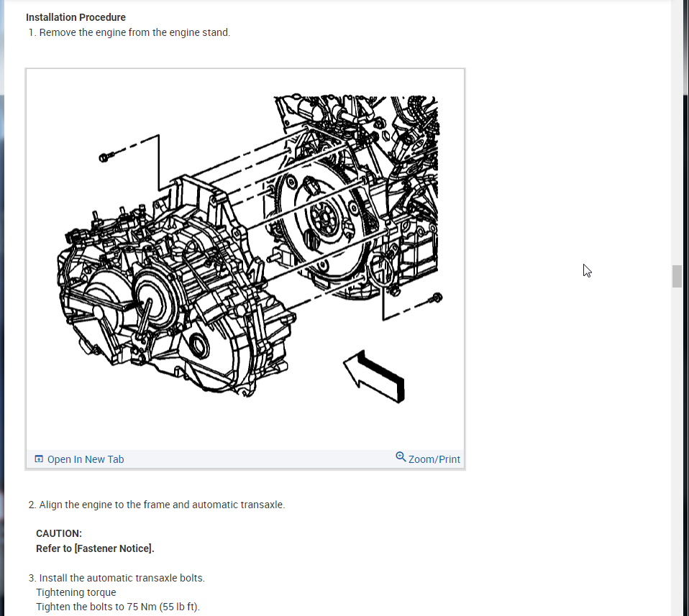Click the 'Tightening torque' line
This screenshot has height=616, width=689.
point(76,592)
